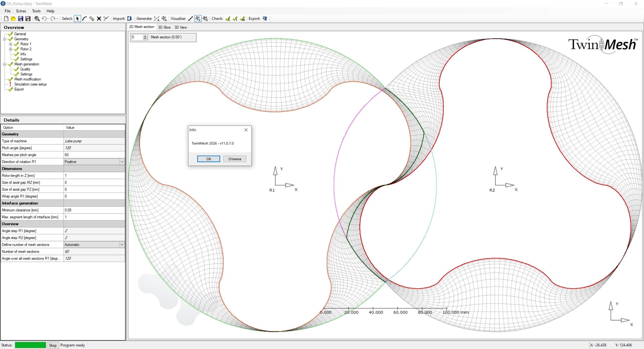Select Simulation case setup in the tree
Screen dimensions: 644x349
click(30, 84)
